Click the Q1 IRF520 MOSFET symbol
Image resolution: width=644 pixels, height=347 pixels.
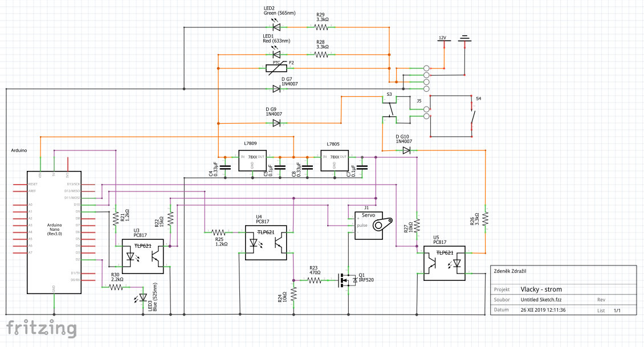coord(347,280)
